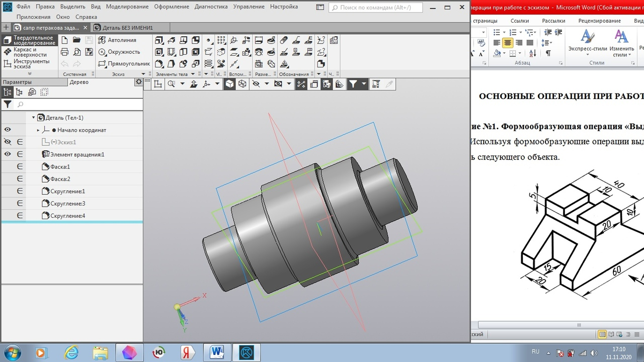Switch to Каркас и поверхности toolset
Viewport: 644px width, 362px height.
point(28,52)
